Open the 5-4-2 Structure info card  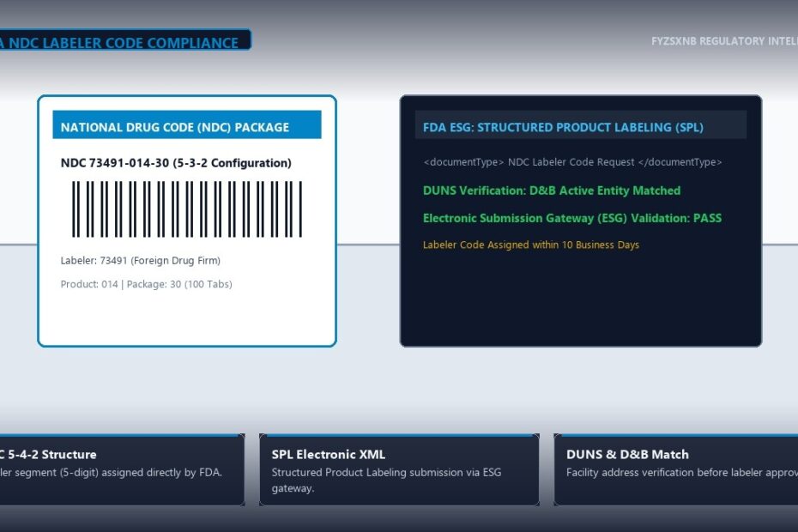(122, 469)
